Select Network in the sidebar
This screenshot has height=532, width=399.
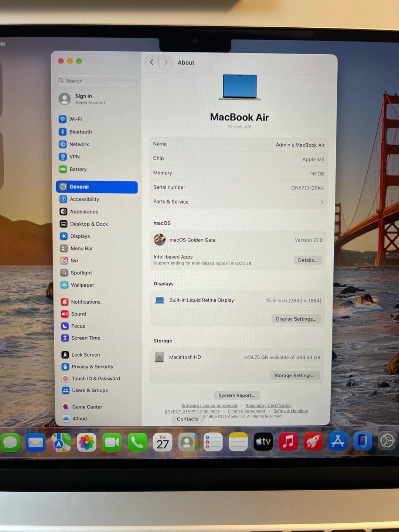[x=97, y=144]
